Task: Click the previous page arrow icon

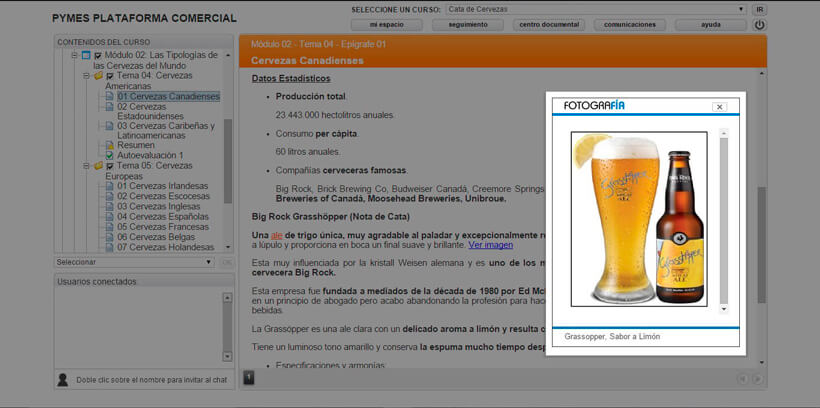Action: (x=742, y=379)
